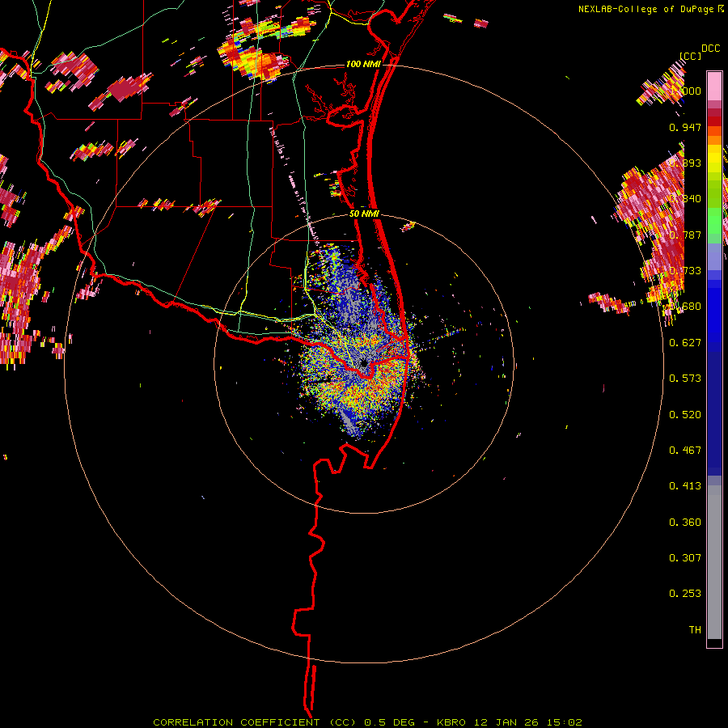Click the 0.253 scale value
728x728 pixels.
(x=685, y=594)
